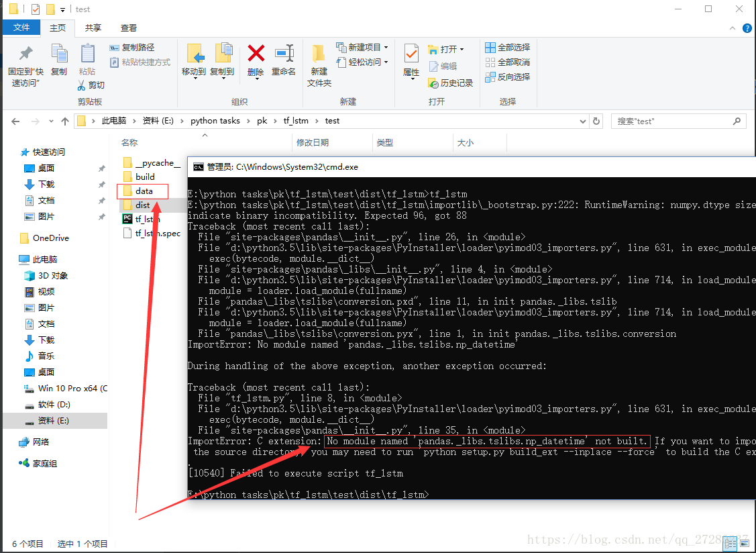The width and height of the screenshot is (756, 553).
Task: Select the tf_lstm PyCharm python file
Action: 141,219
